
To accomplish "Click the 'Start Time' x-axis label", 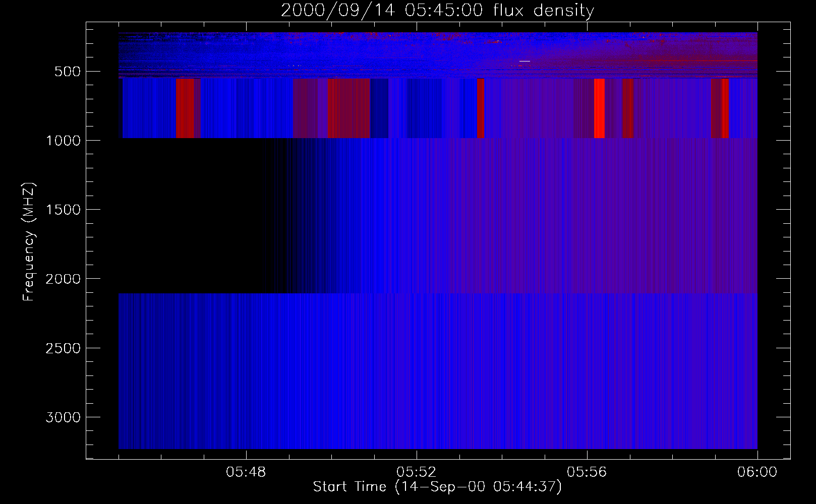I will point(437,487).
